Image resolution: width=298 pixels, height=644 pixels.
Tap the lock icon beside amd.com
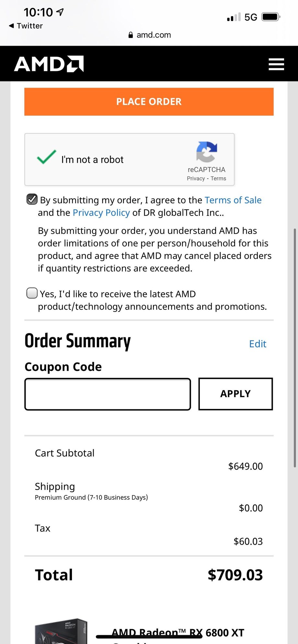131,35
